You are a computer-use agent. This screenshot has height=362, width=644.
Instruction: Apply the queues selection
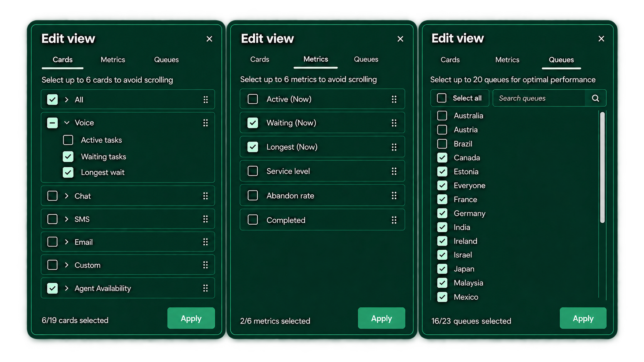click(583, 318)
